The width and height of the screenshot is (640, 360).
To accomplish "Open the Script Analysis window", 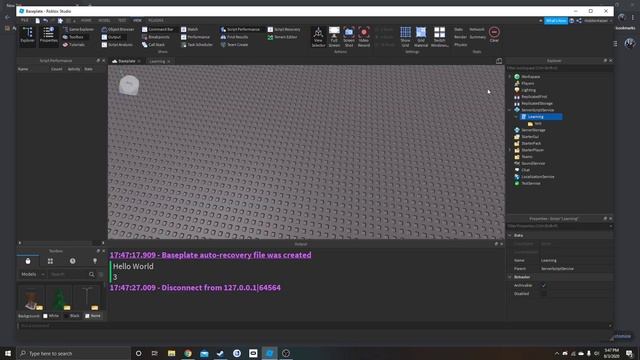I will click(117, 44).
